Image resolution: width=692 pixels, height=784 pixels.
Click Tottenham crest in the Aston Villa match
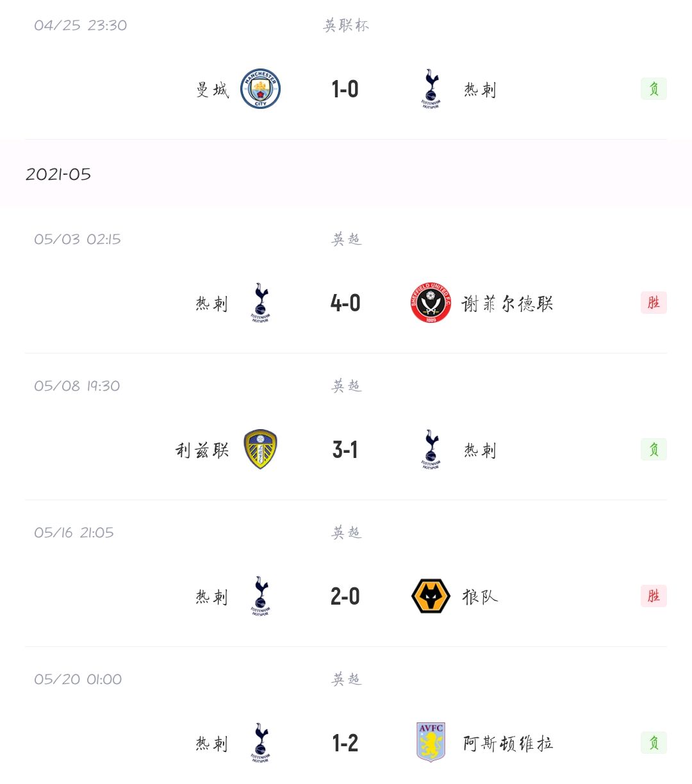pos(260,743)
